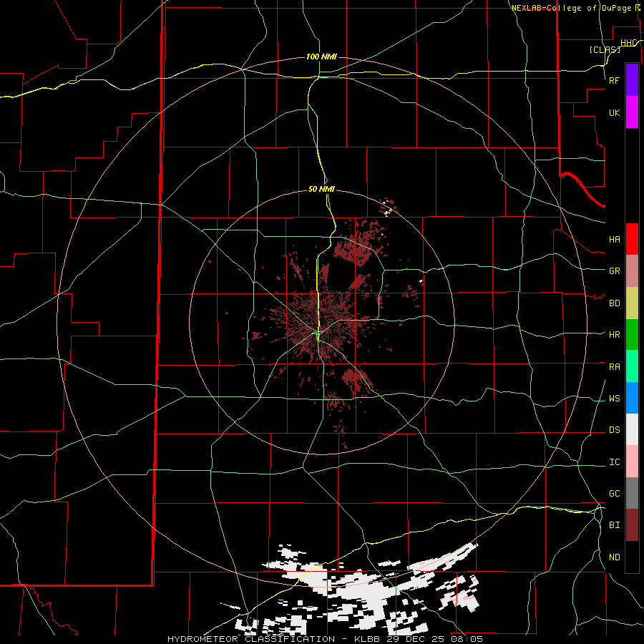Screen dimensions: 644x644
Task: Click the IC light pink color swatch
Action: 632,462
